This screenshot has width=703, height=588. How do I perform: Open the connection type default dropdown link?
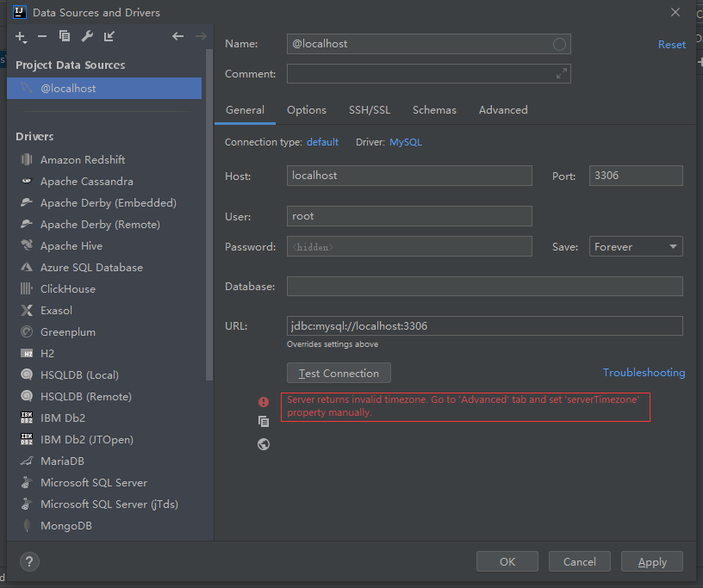click(x=322, y=142)
